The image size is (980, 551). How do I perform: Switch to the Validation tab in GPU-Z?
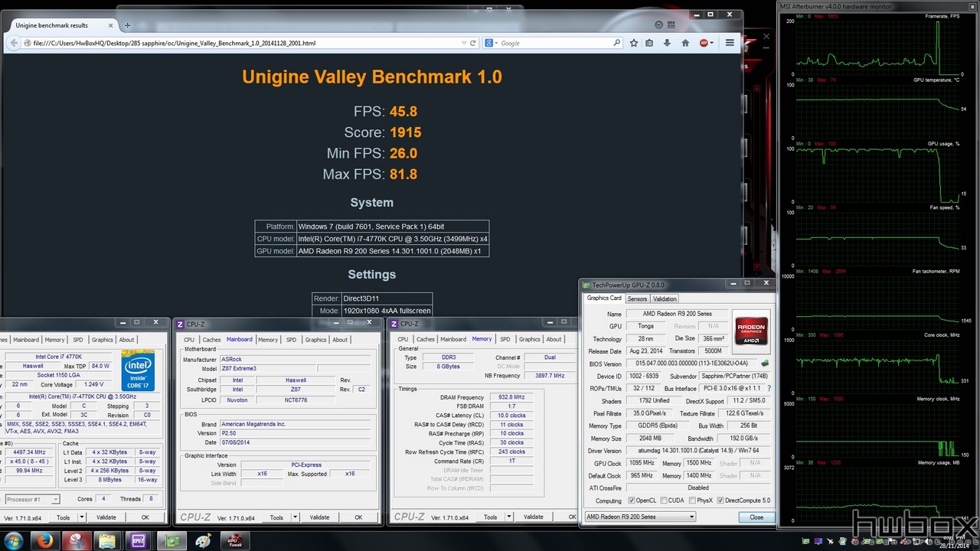pyautogui.click(x=665, y=298)
